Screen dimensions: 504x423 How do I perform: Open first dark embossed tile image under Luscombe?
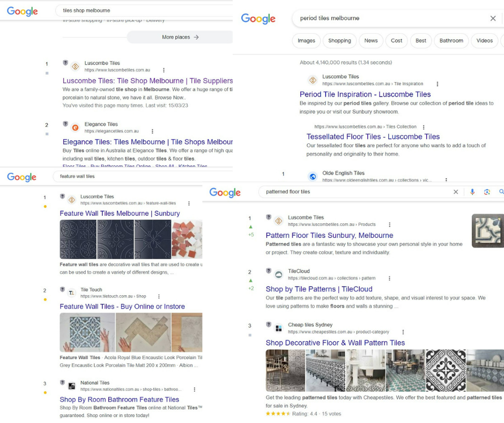[x=78, y=239]
